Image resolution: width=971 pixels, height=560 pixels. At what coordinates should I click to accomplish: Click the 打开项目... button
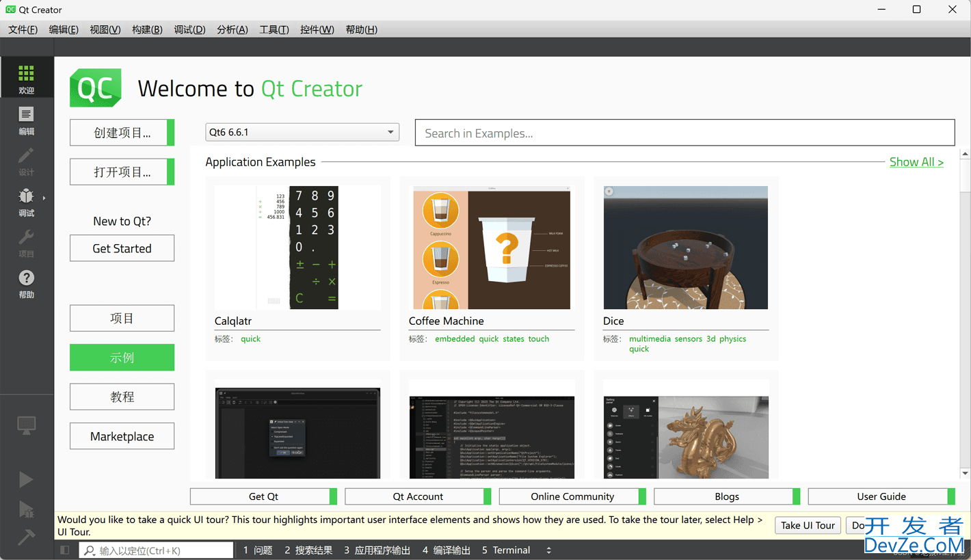122,172
